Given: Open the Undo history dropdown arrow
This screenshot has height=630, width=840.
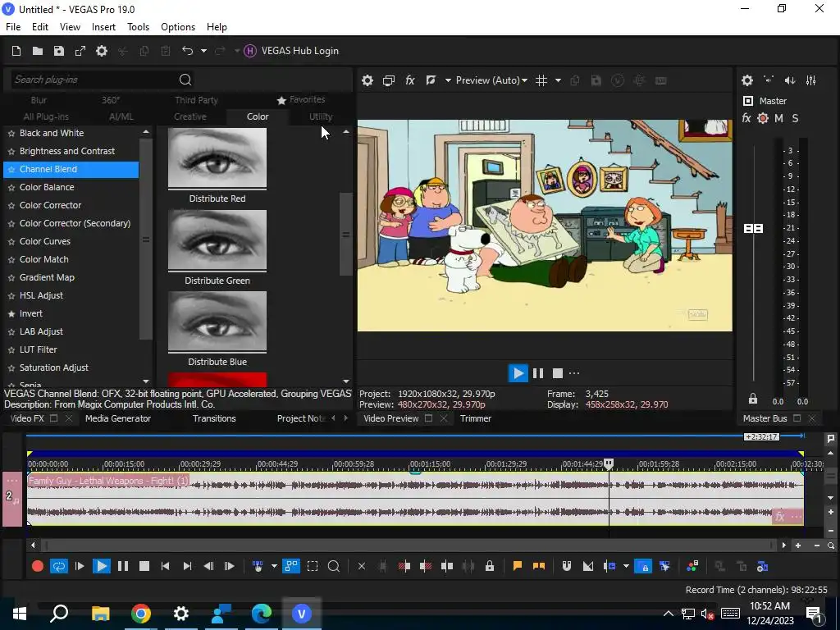Looking at the screenshot, I should coord(203,51).
